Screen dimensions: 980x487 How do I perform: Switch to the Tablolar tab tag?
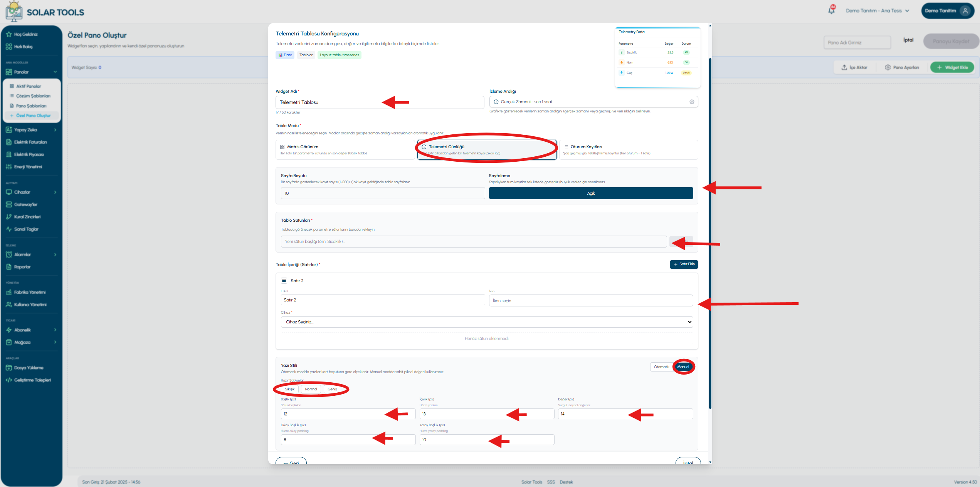click(x=306, y=55)
